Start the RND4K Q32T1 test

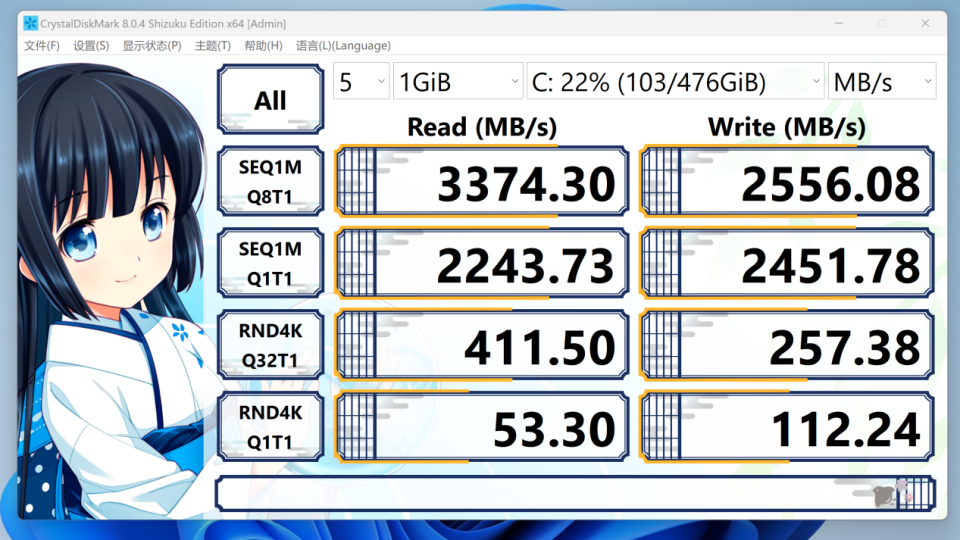coord(270,345)
